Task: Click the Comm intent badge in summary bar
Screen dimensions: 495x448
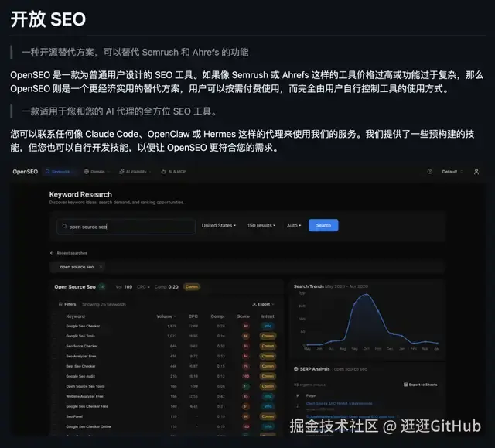Action: pos(191,286)
